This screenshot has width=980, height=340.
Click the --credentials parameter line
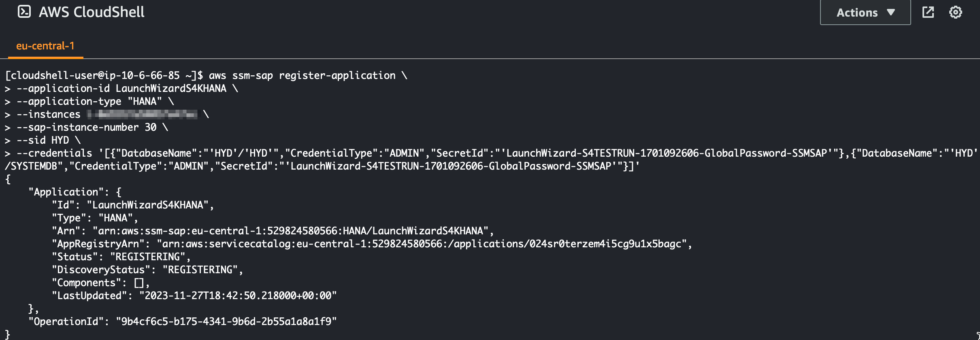pos(491,159)
